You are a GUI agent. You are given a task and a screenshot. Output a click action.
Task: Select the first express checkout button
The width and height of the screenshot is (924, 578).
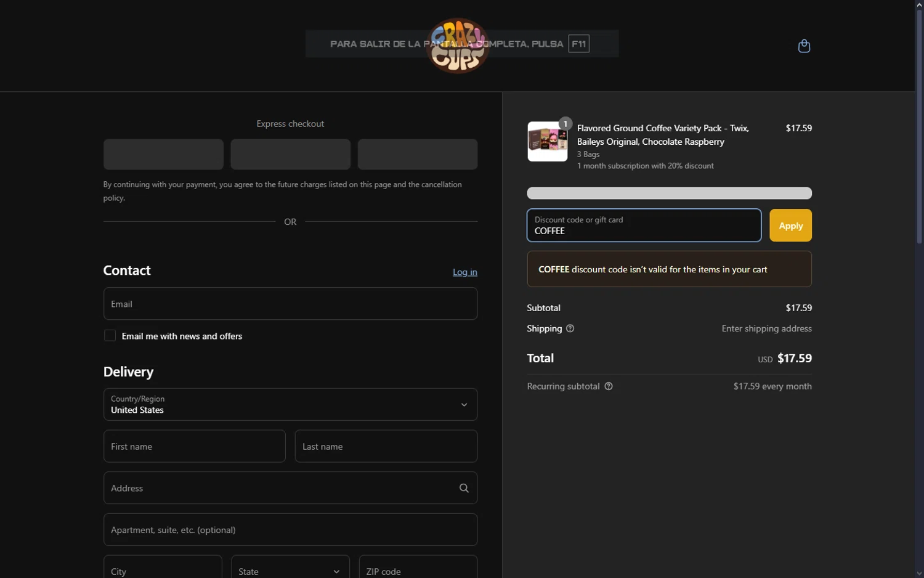[x=163, y=154]
